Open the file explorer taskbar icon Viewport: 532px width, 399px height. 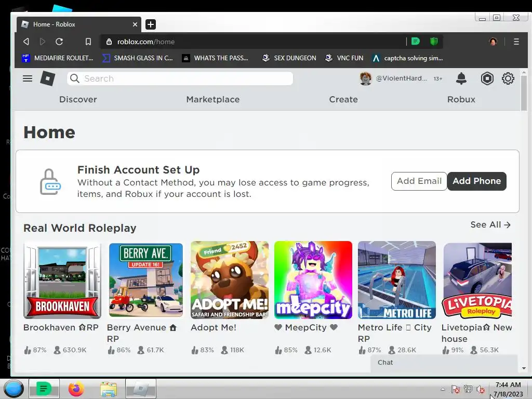(x=109, y=389)
